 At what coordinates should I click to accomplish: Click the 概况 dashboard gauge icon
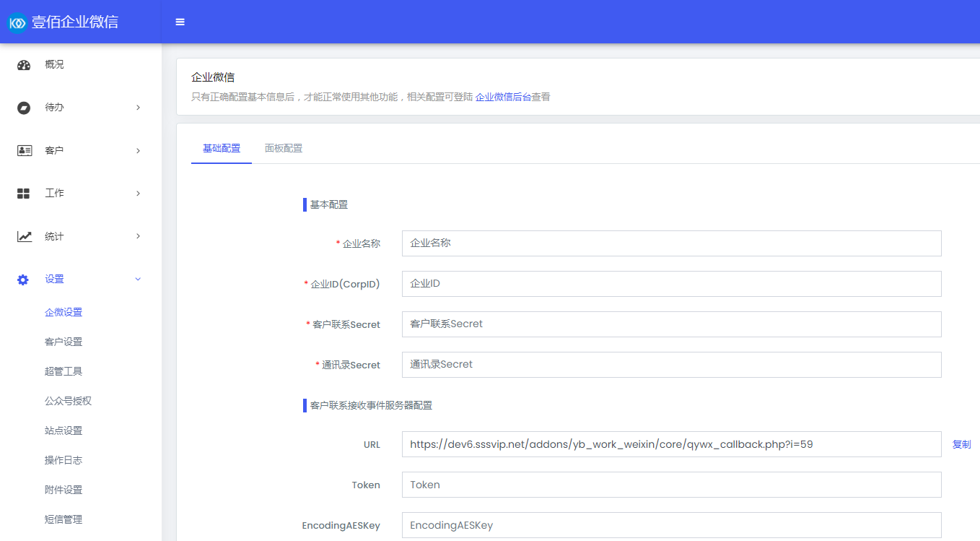coord(24,65)
